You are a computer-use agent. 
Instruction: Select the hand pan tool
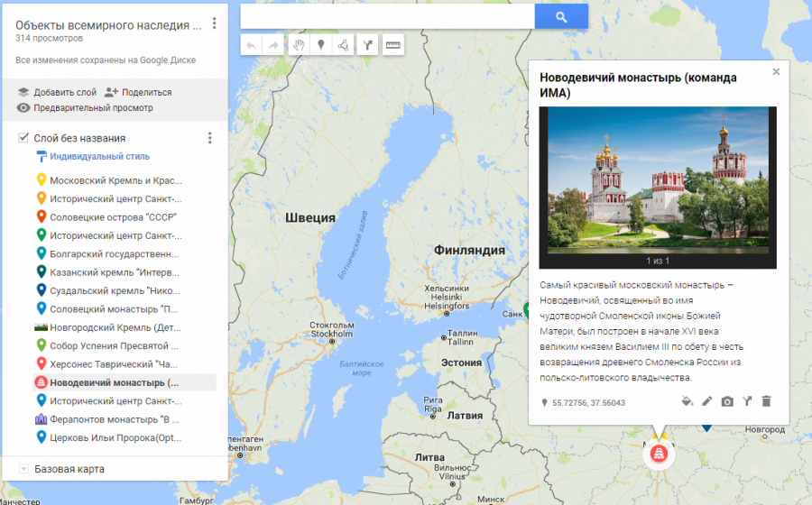(298, 44)
